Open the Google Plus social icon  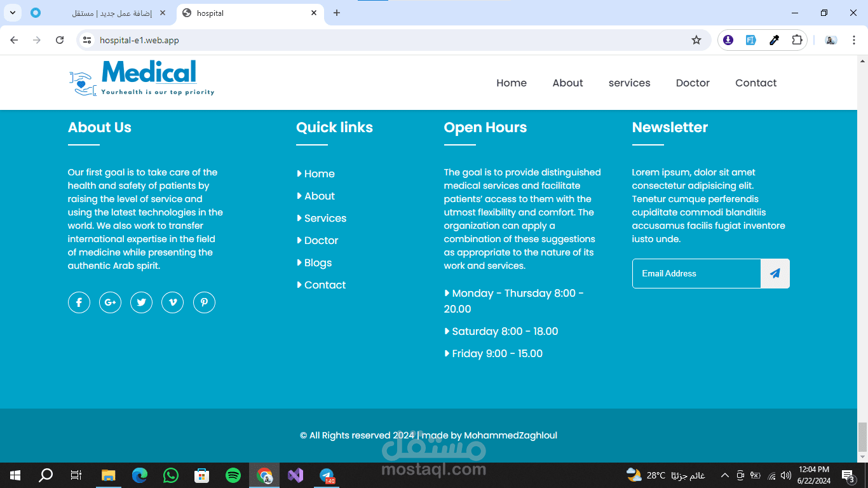[110, 302]
